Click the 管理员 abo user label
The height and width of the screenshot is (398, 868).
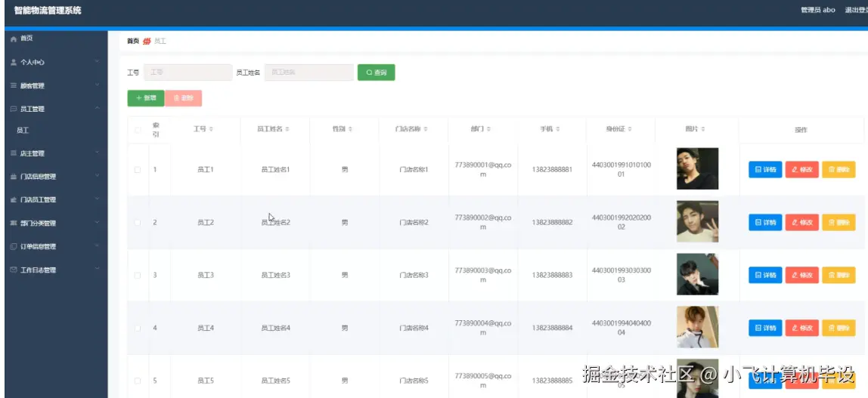[x=817, y=10]
